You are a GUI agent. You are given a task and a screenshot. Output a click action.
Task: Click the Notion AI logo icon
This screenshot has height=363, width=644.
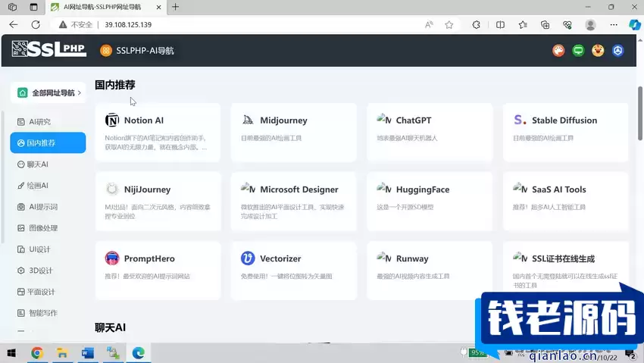point(111,120)
